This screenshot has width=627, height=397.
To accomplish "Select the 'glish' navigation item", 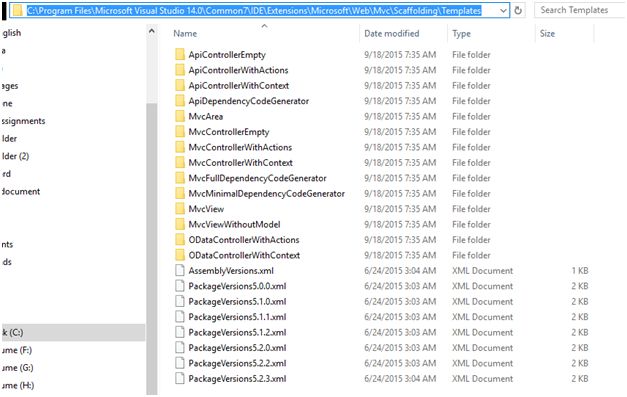I will pos(11,33).
